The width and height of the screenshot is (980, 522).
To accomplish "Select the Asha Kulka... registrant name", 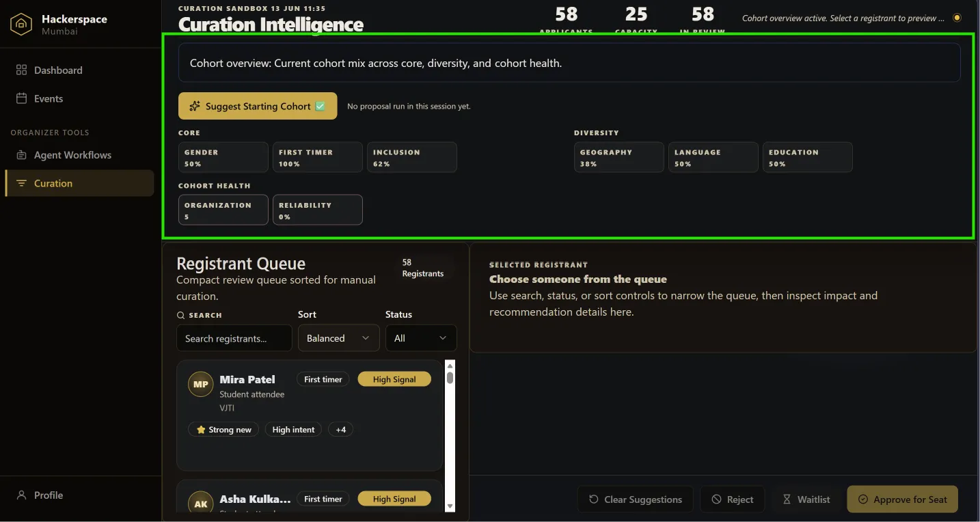I will pyautogui.click(x=255, y=499).
